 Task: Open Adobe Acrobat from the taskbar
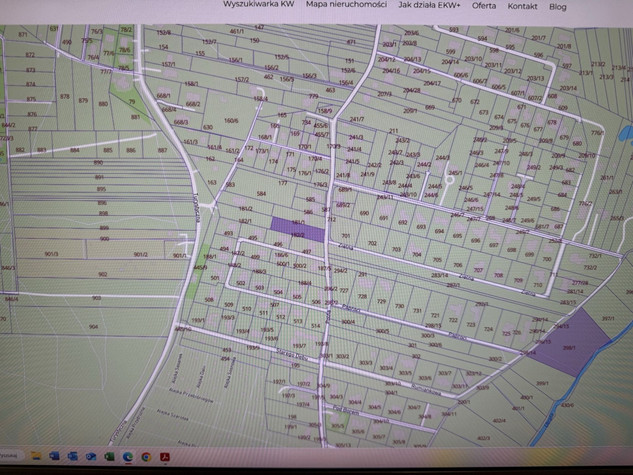[x=166, y=457]
